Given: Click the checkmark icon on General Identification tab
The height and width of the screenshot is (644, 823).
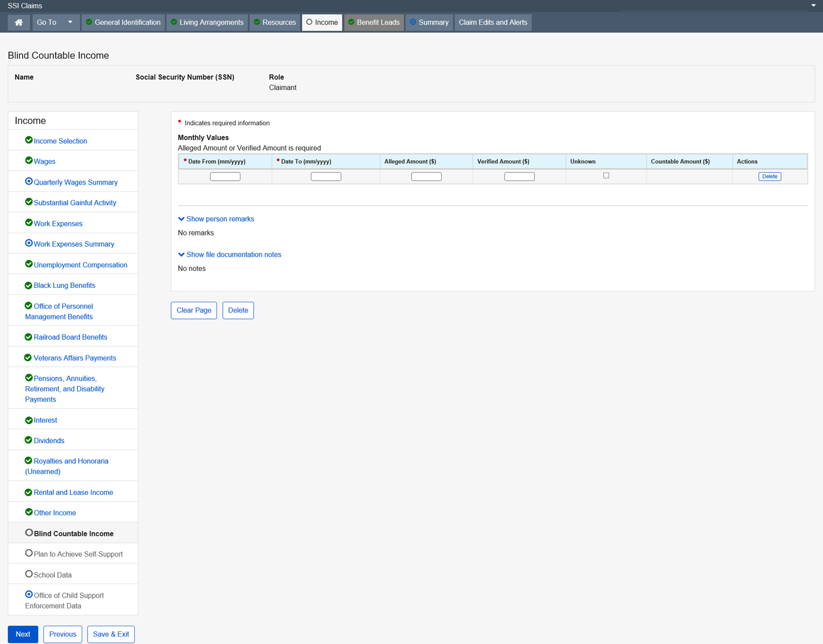Looking at the screenshot, I should 89,22.
